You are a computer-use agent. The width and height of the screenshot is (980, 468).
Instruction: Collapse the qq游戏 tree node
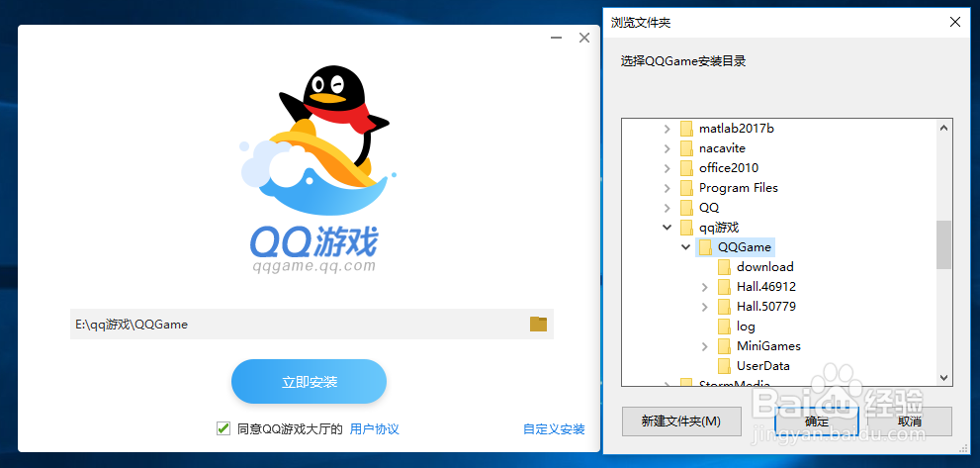[x=668, y=228]
